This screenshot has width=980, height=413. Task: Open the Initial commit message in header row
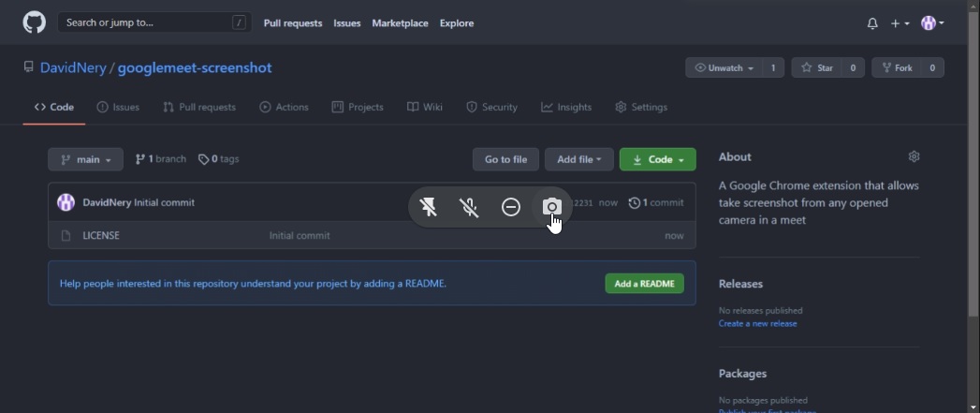pyautogui.click(x=165, y=202)
